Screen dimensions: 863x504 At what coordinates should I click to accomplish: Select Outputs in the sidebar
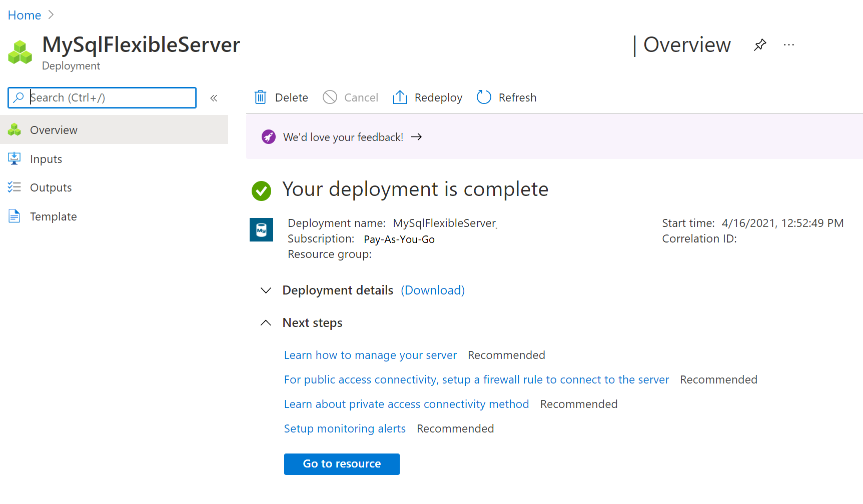(x=51, y=187)
